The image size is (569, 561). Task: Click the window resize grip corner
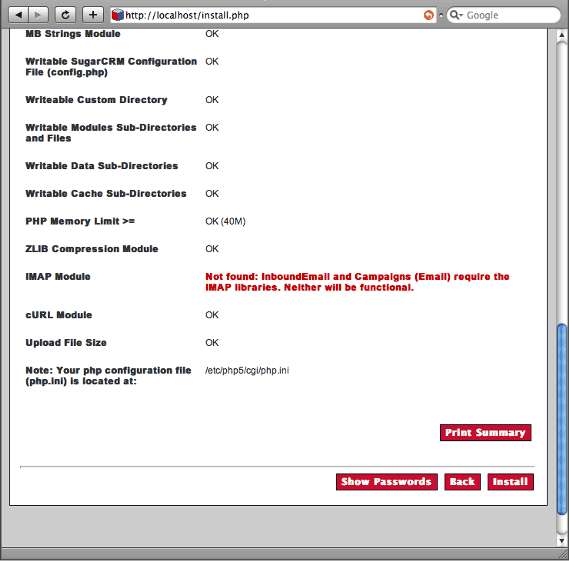click(x=564, y=554)
